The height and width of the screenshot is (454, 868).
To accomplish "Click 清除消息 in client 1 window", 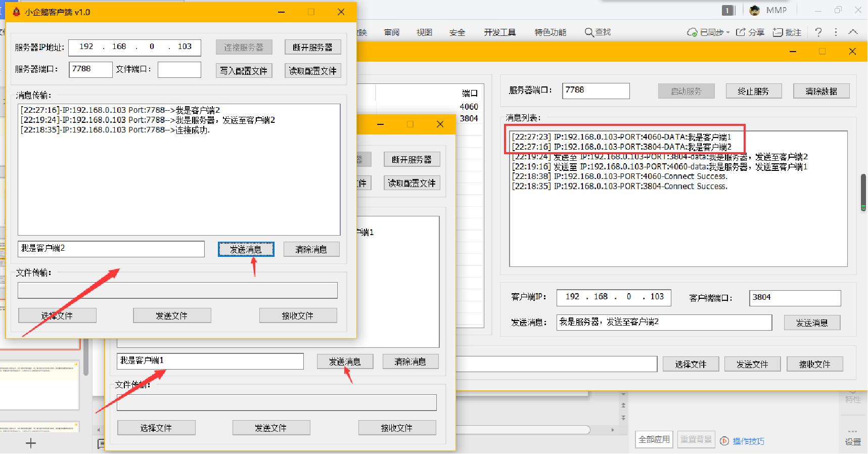I will coord(410,361).
